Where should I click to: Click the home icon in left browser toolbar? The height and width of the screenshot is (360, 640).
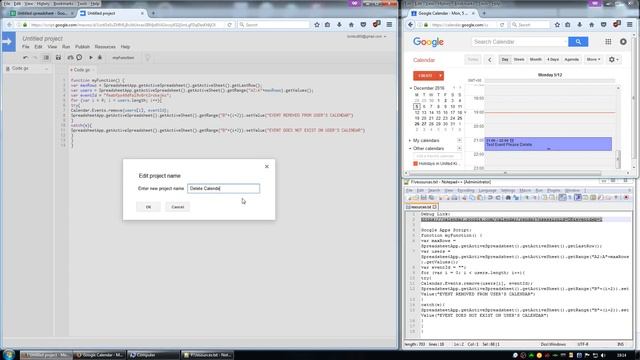click(x=351, y=25)
